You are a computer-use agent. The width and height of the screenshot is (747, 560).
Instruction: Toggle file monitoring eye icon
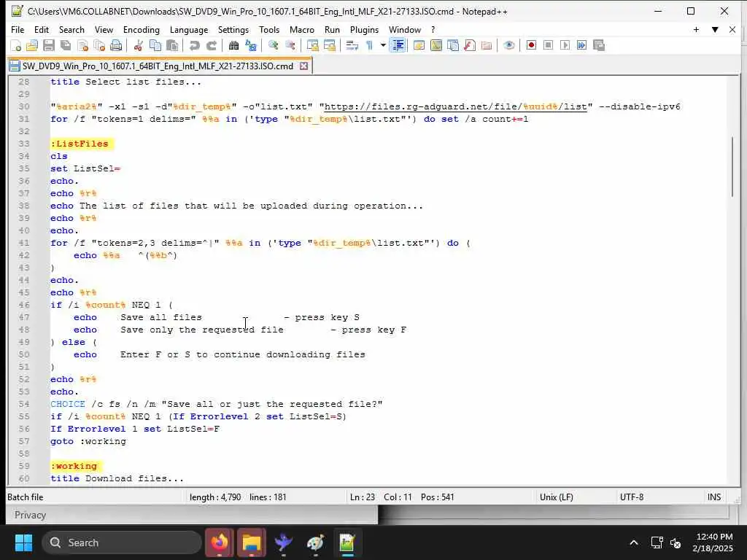508,46
